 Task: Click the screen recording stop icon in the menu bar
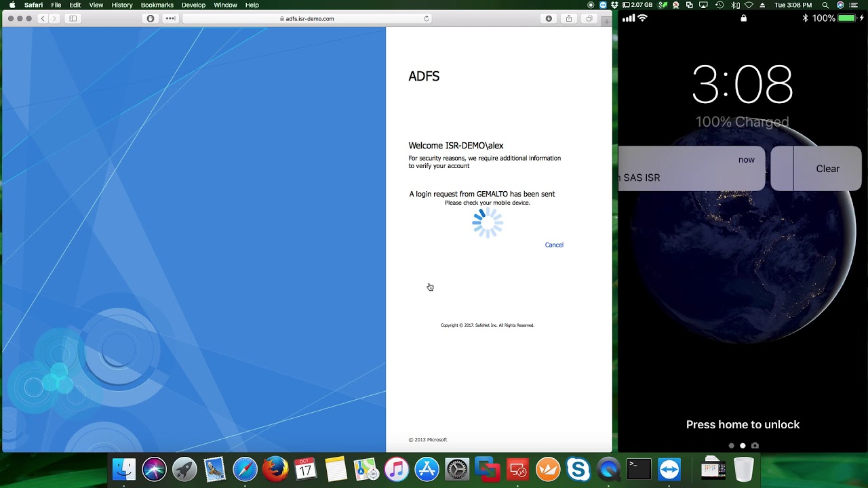coord(591,5)
